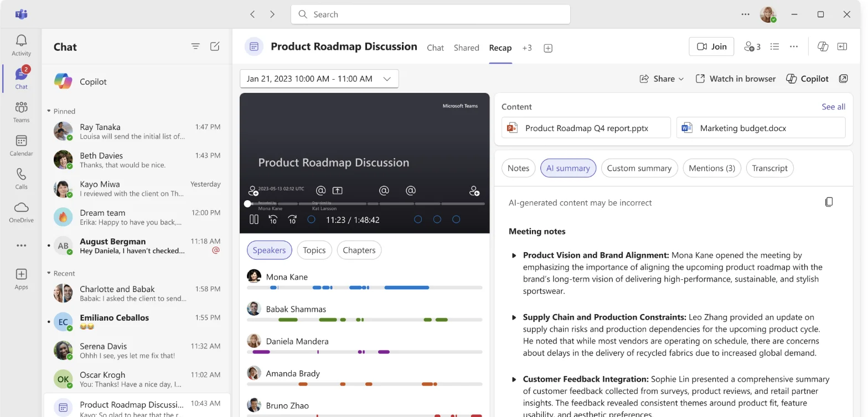Select the Custom summary pill

click(x=639, y=168)
